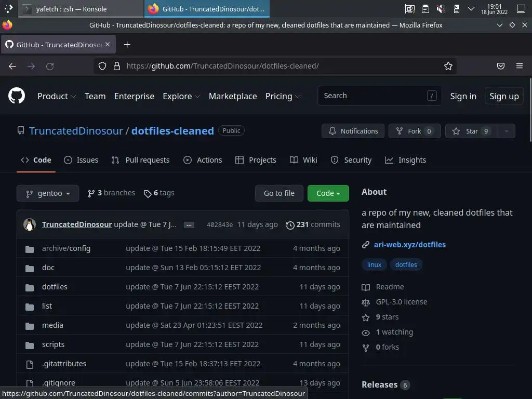Click the GitHub Octocat logo

coord(17,96)
